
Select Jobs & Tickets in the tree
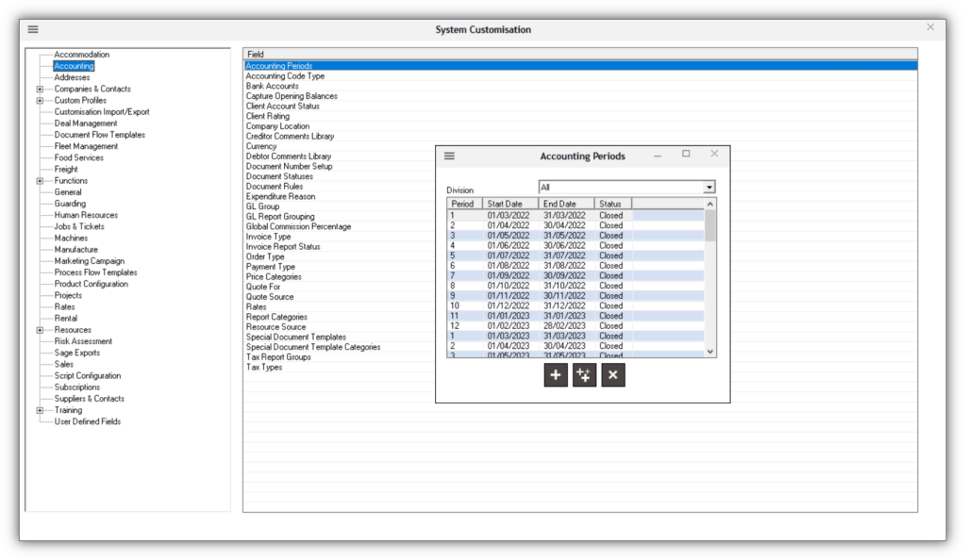pos(79,226)
